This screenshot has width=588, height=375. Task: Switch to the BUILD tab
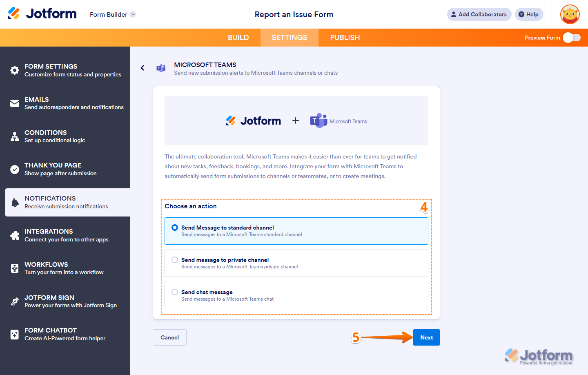[238, 37]
